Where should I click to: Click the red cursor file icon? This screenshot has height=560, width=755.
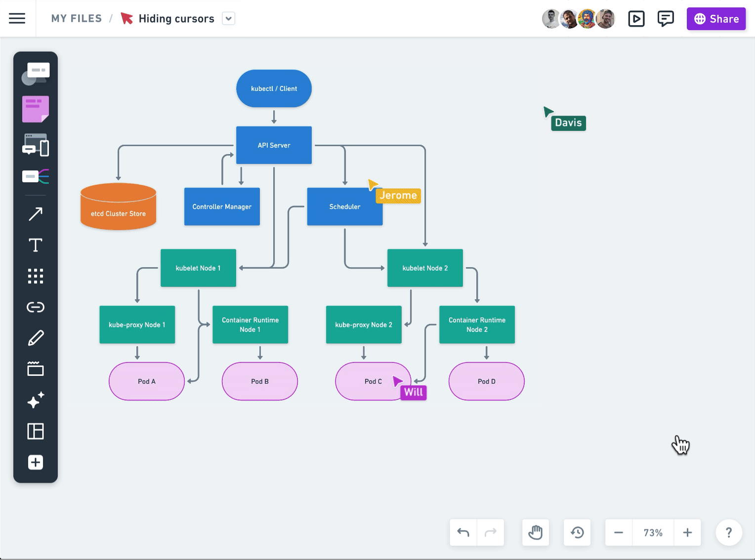pos(127,19)
